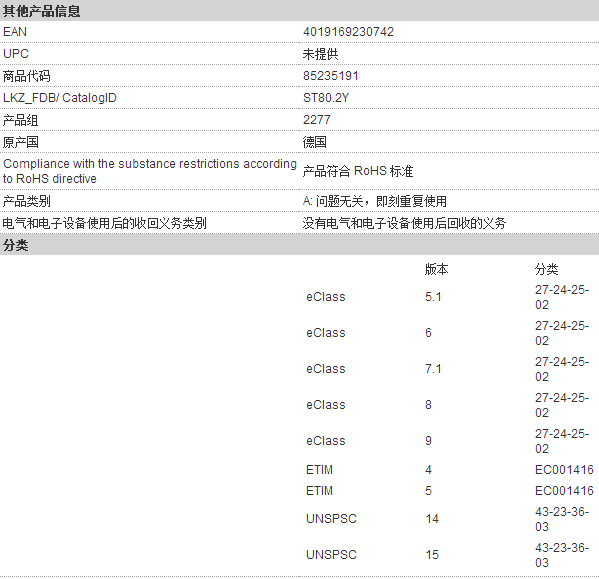
Task: Select the UNSPSC 14 classification code
Action: (562, 519)
